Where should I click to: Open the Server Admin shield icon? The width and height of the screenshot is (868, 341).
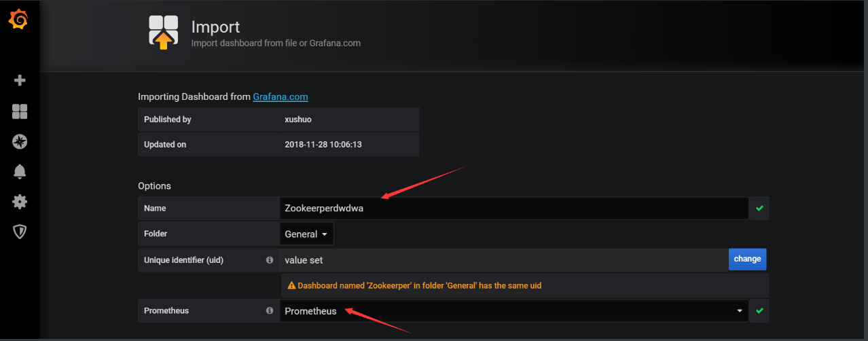coord(20,232)
